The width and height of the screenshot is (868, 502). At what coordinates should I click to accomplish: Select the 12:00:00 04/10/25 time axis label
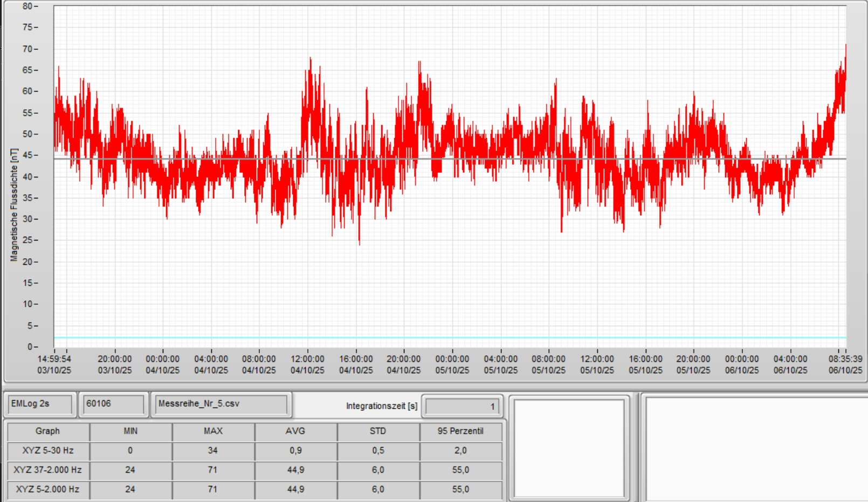(x=307, y=365)
